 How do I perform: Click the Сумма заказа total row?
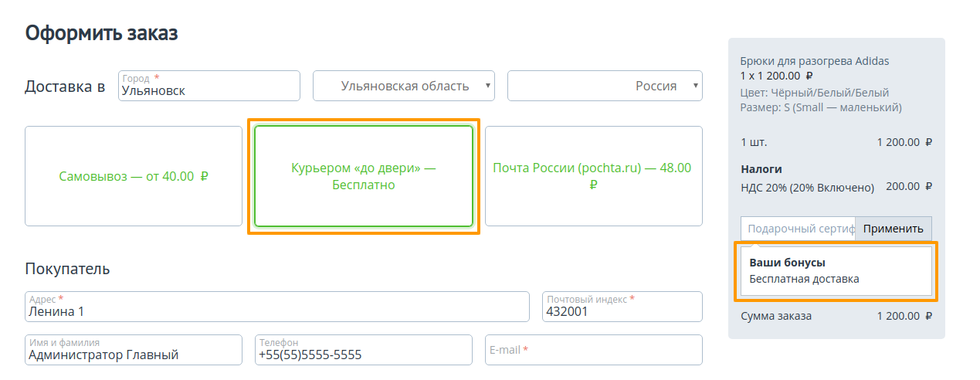pos(836,316)
